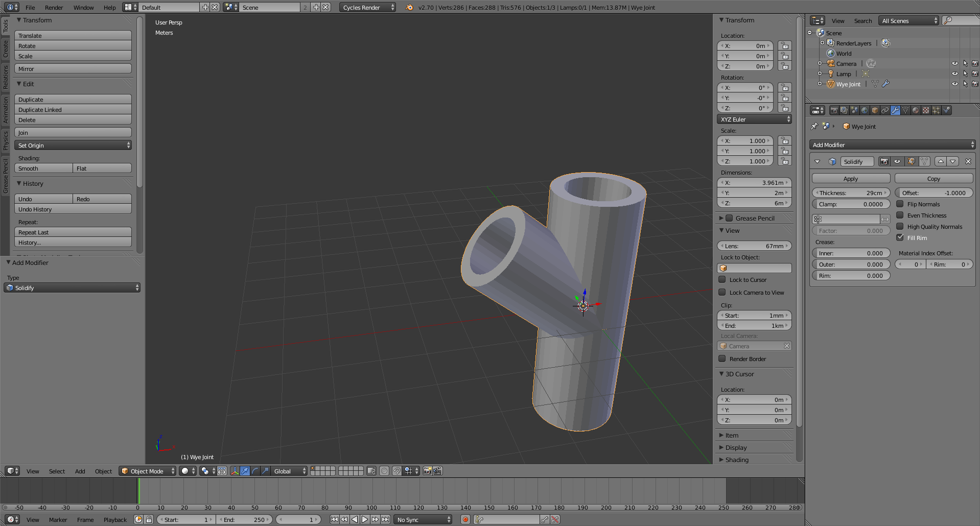The width and height of the screenshot is (980, 526).
Task: Open the Modifiers tab (wrench icon)
Action: (895, 110)
